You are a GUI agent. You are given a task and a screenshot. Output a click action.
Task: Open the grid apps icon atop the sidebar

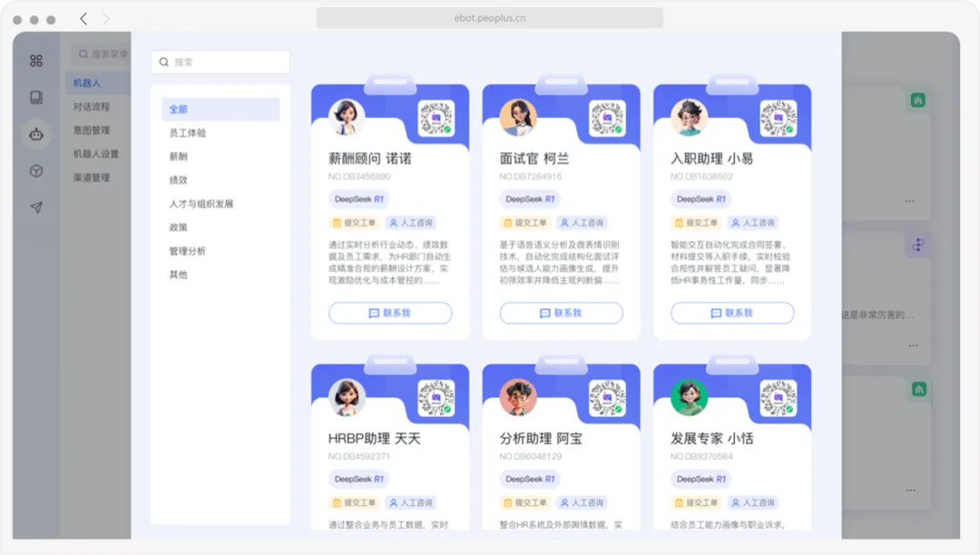pos(35,61)
